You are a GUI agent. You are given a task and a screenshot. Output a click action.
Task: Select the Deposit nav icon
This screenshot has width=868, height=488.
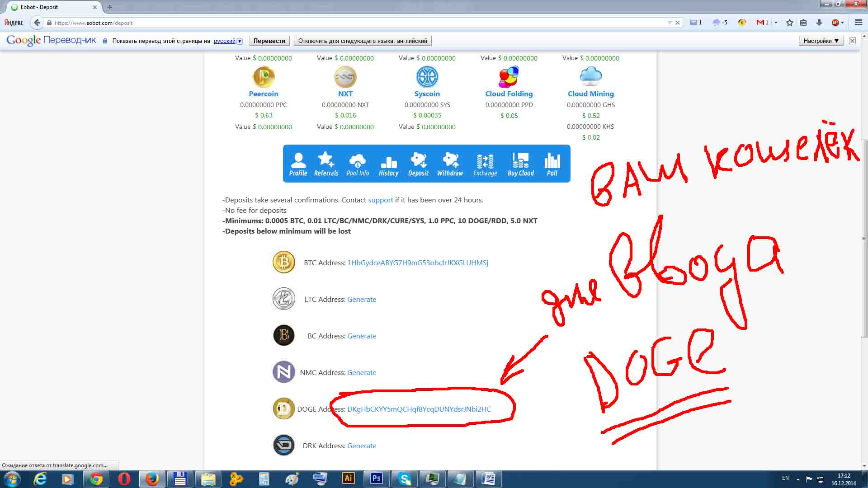pyautogui.click(x=418, y=164)
